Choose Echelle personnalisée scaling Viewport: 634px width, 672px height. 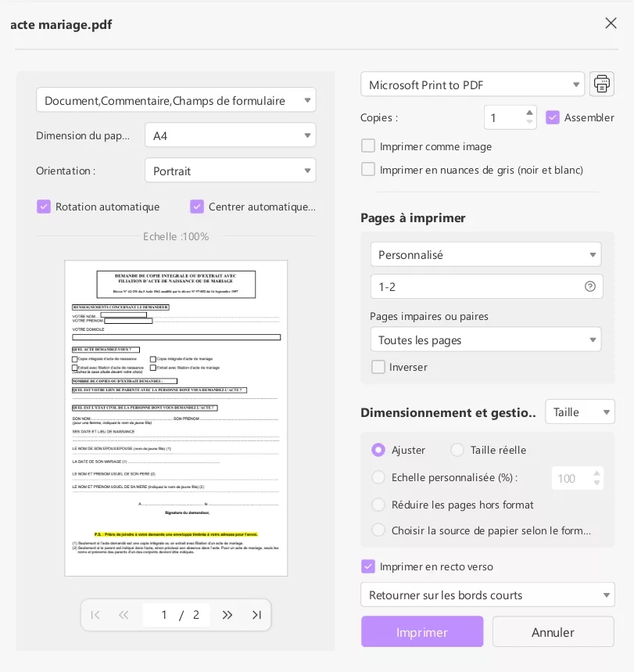[378, 477]
